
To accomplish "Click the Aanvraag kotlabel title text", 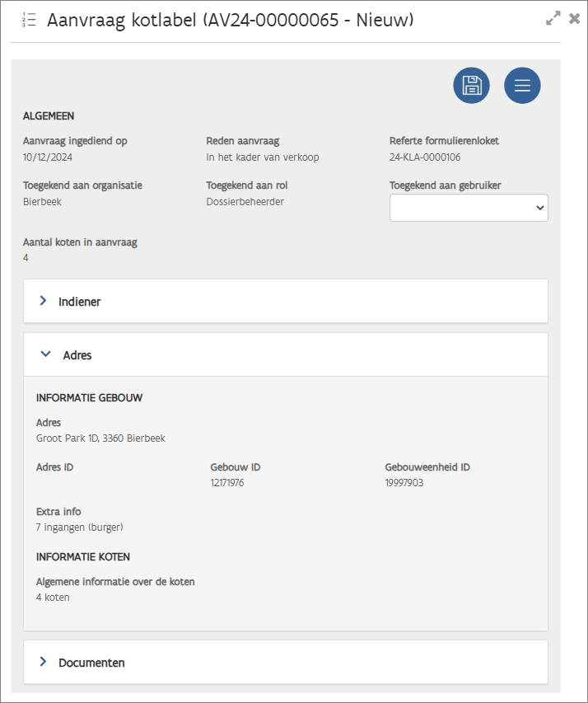I will pos(231,21).
